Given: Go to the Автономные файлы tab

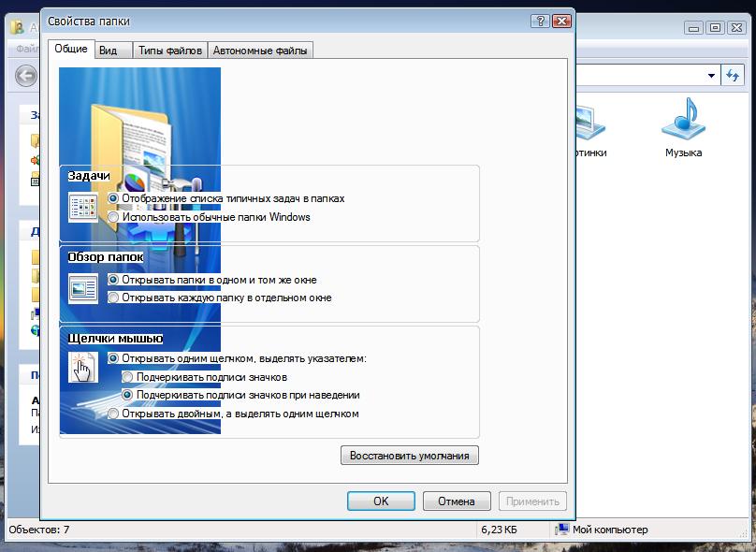Looking at the screenshot, I should point(261,51).
